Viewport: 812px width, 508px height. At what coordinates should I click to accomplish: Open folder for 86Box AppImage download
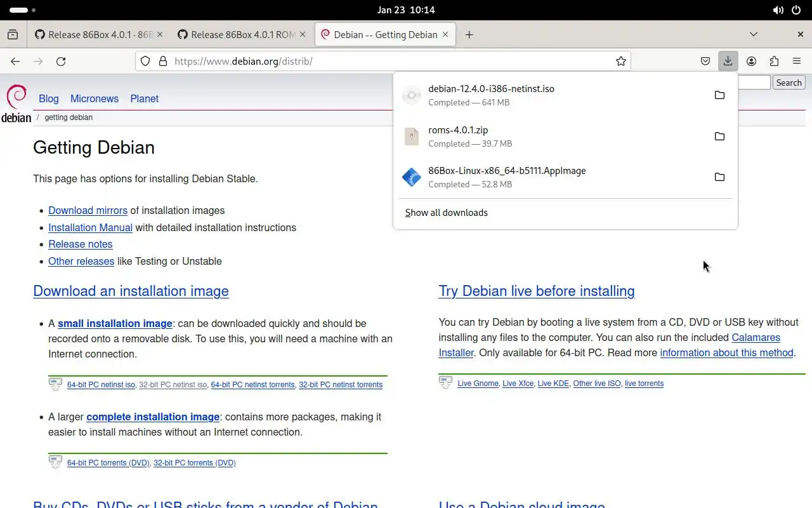(719, 177)
